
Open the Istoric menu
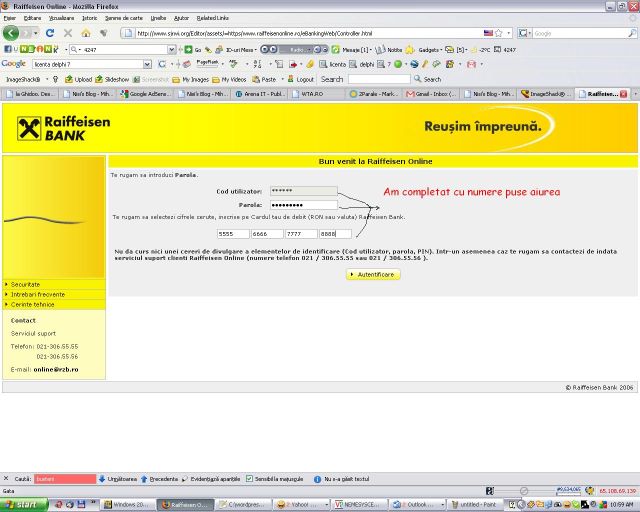(89, 18)
